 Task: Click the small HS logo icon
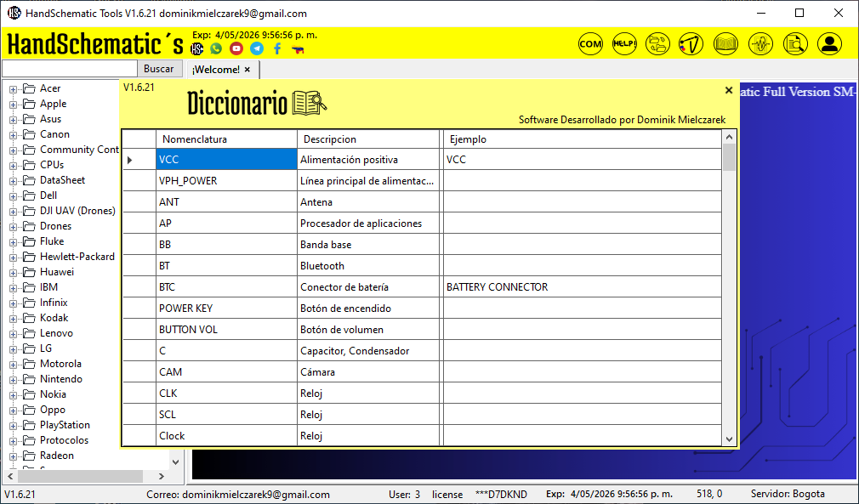point(196,48)
